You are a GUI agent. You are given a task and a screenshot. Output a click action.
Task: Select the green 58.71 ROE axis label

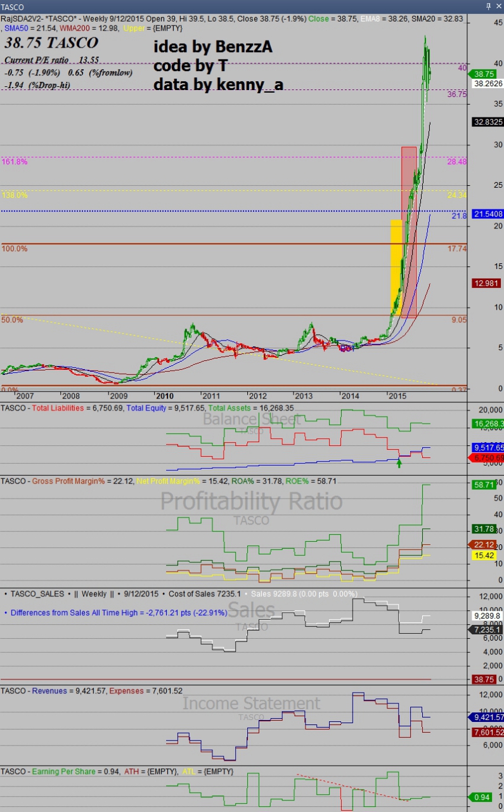pos(485,485)
